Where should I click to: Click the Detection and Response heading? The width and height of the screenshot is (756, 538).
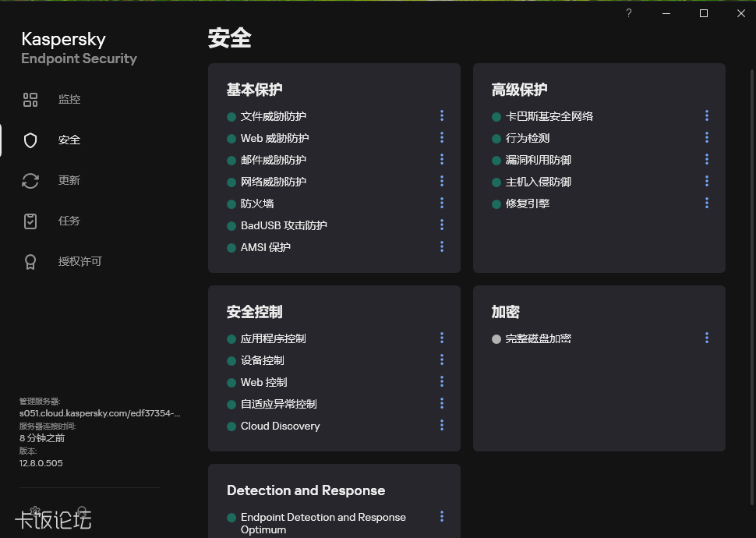[x=306, y=490]
